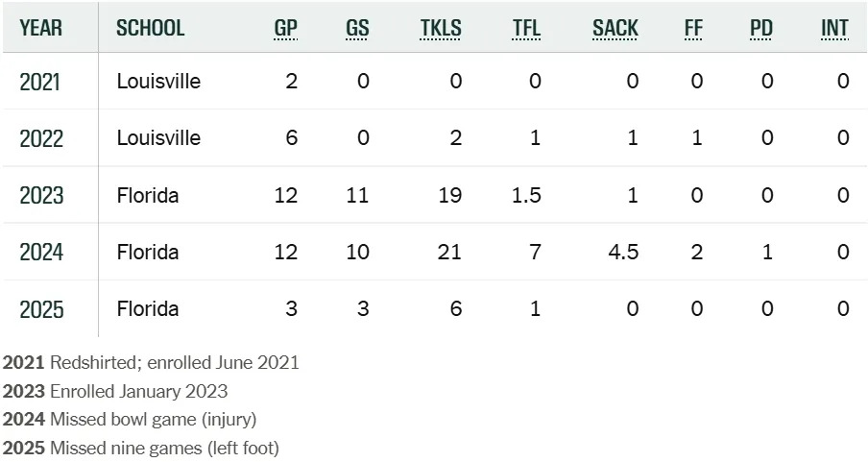
Task: Select the 2022 year row label
Action: point(40,138)
